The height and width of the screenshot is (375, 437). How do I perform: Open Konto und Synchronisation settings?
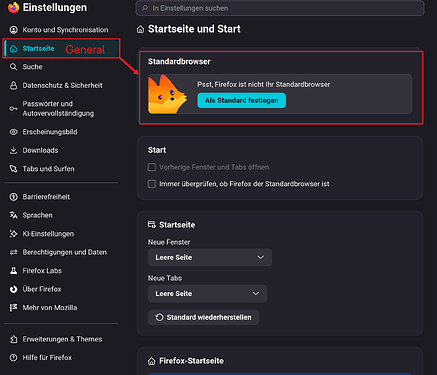coord(61,30)
